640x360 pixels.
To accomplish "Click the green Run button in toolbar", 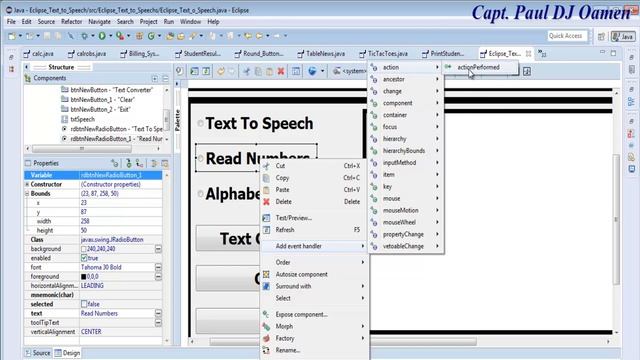I will (x=102, y=36).
